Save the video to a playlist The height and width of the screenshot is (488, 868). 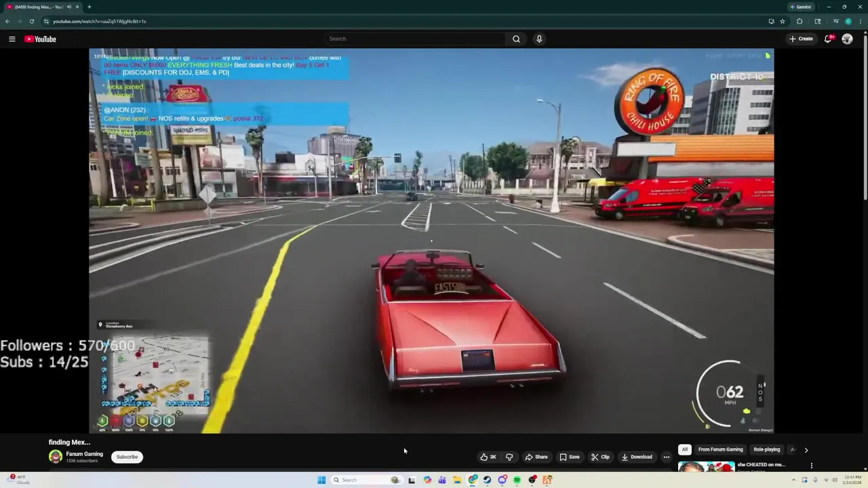coord(570,457)
